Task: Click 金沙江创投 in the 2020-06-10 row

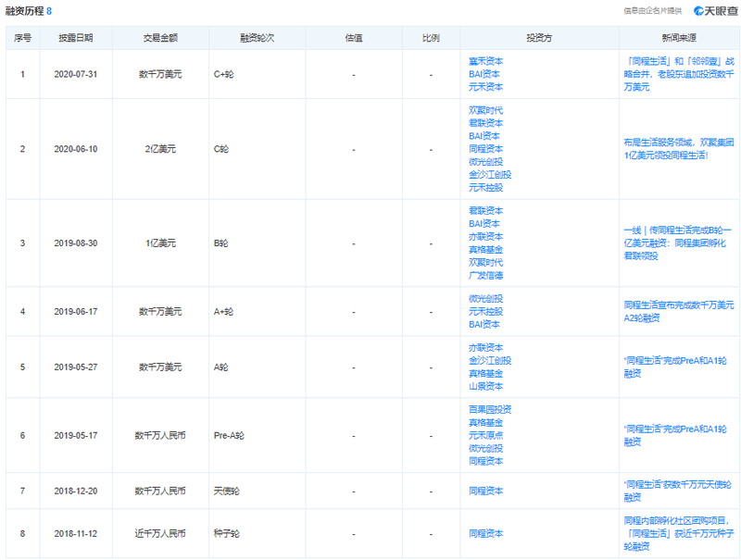Action: (x=490, y=174)
